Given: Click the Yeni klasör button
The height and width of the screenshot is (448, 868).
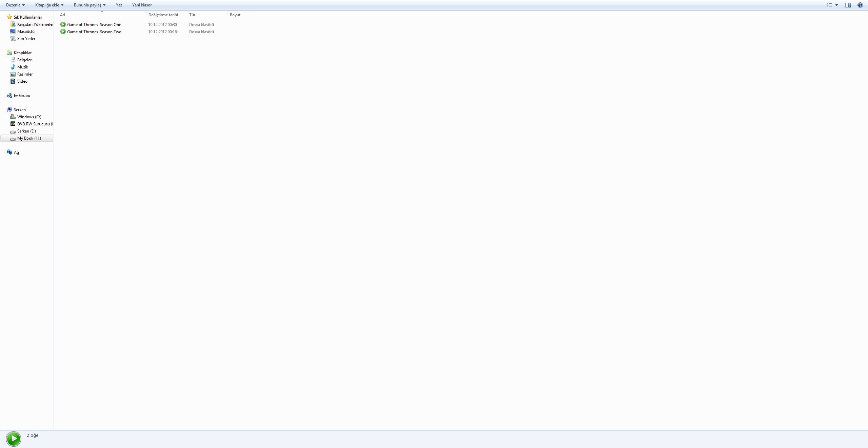Looking at the screenshot, I should 142,4.
